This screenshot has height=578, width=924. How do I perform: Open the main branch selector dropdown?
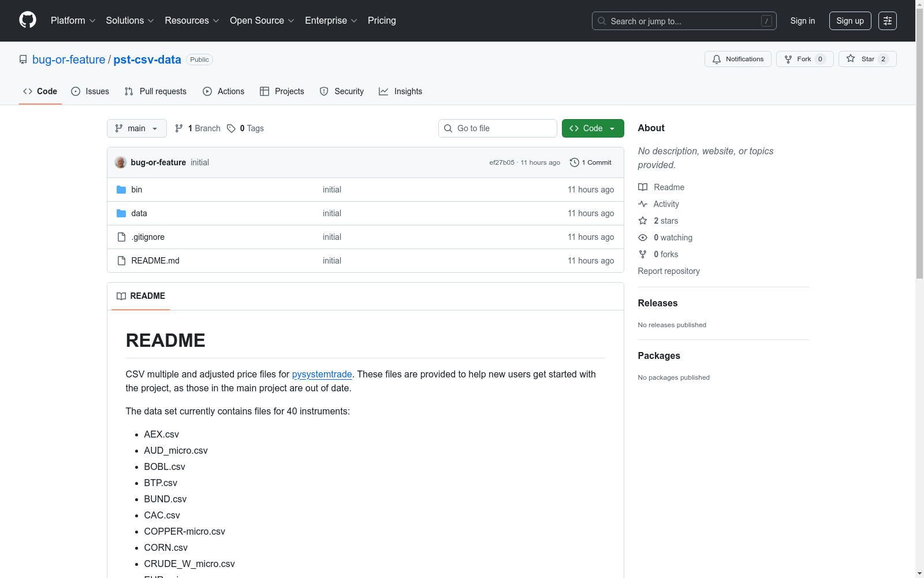[x=137, y=128]
